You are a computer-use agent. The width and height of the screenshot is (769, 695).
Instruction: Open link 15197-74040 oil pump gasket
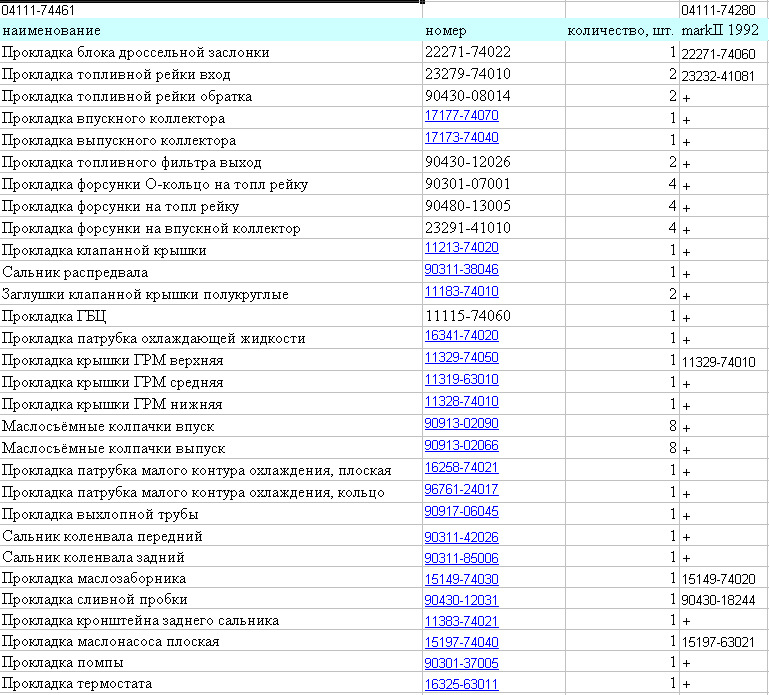[x=461, y=643]
